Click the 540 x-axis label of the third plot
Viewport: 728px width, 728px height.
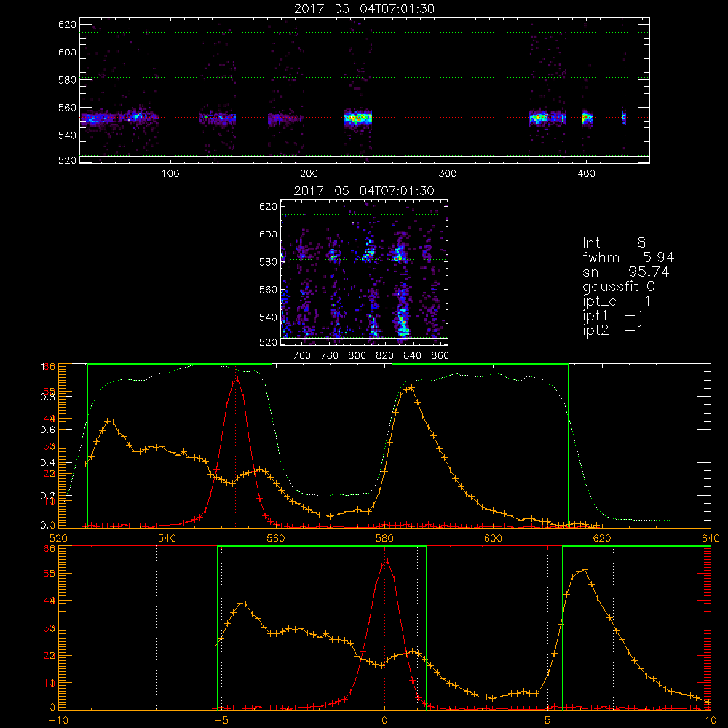click(167, 539)
